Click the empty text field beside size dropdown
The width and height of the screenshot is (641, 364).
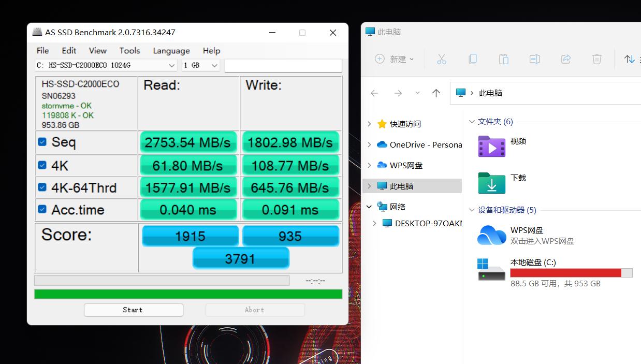click(x=283, y=65)
